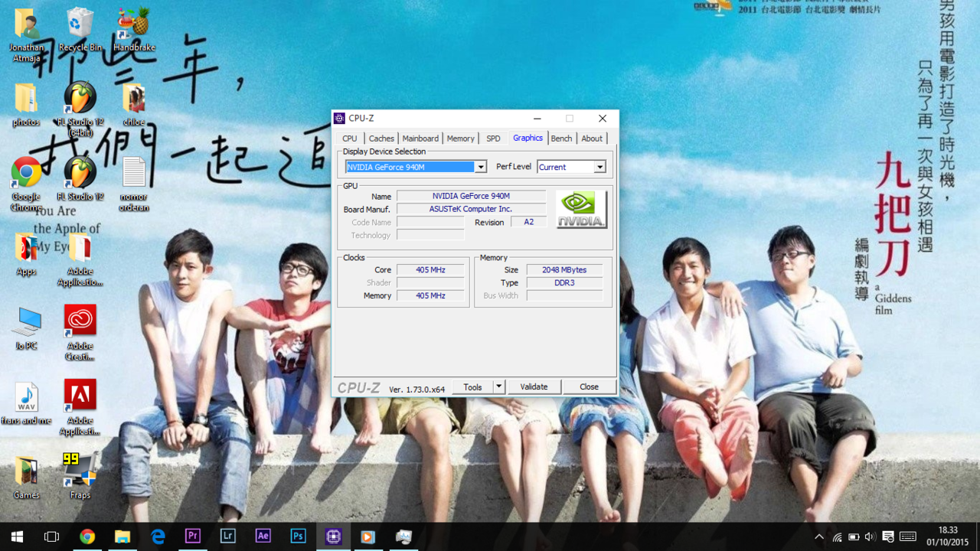Launch Google Chrome desktop shortcut
The image size is (980, 551).
(x=26, y=184)
